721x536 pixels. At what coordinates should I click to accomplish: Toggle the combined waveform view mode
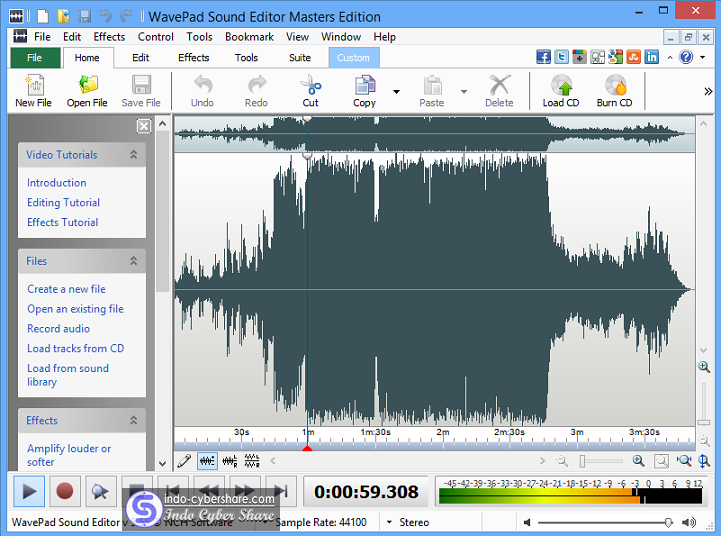(x=207, y=461)
